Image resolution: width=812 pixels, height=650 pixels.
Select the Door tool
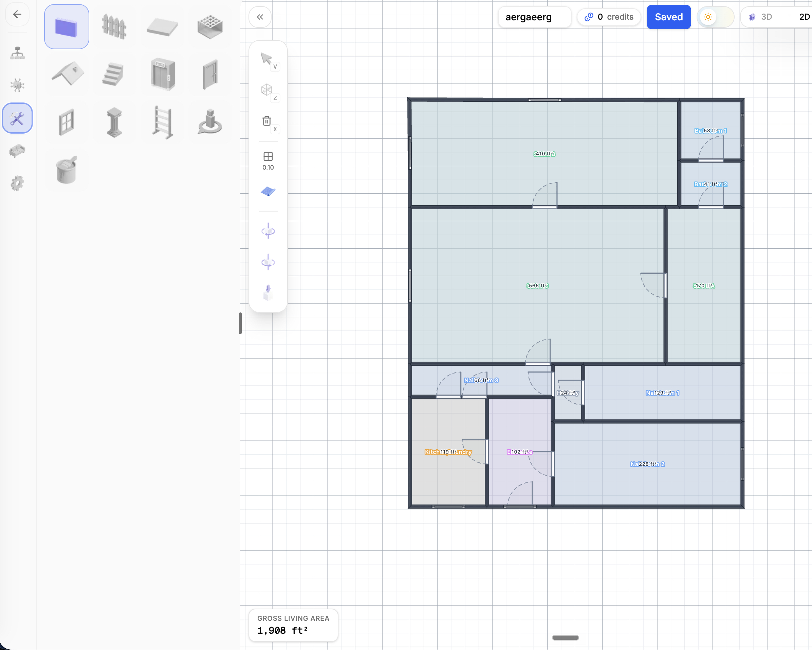(210, 74)
